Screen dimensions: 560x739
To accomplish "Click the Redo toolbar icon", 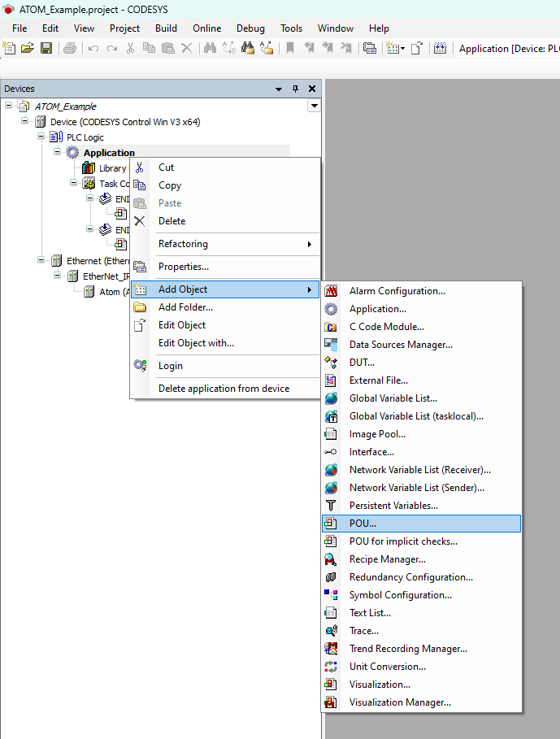I will [111, 48].
